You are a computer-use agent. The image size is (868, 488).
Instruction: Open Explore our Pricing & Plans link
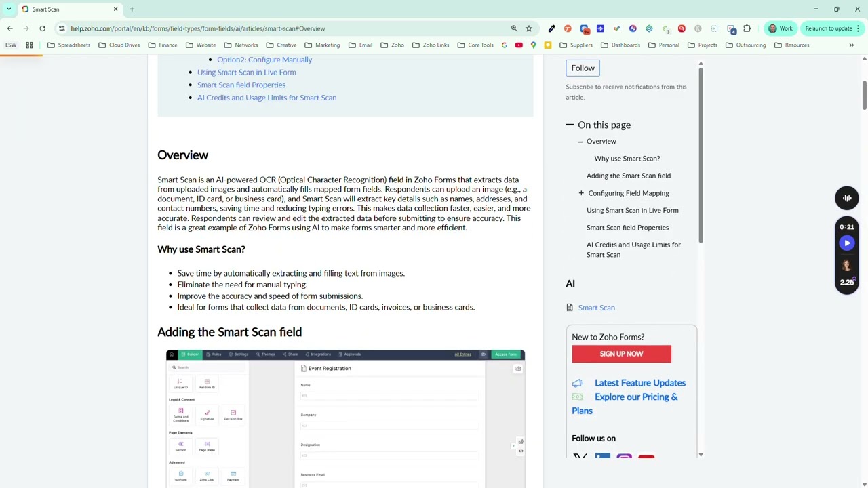pos(625,404)
